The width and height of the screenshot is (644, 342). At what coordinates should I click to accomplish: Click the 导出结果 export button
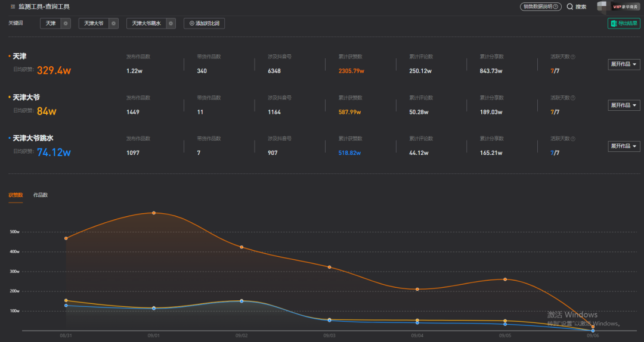624,23
